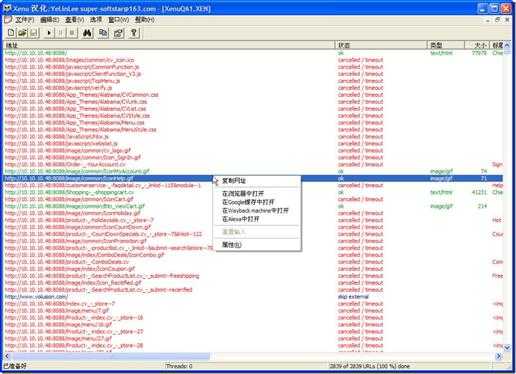Click the 41231 size cell

(x=479, y=192)
